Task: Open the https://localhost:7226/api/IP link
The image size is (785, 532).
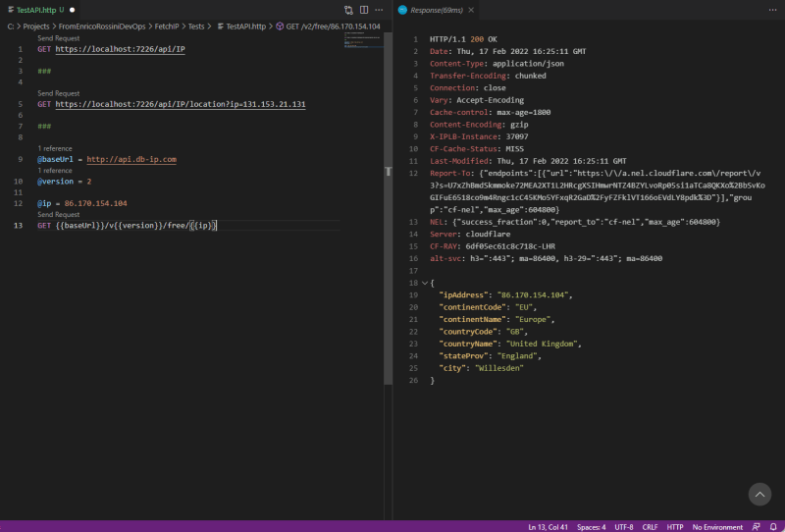Action: click(x=120, y=49)
